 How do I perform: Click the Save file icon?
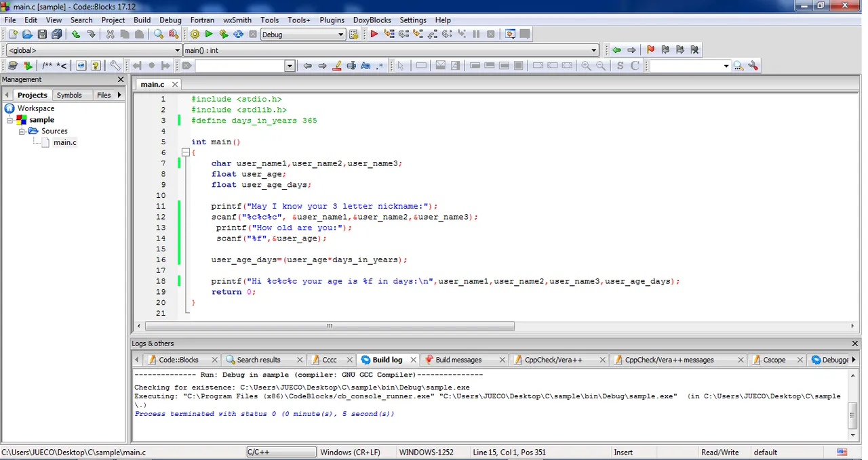41,34
